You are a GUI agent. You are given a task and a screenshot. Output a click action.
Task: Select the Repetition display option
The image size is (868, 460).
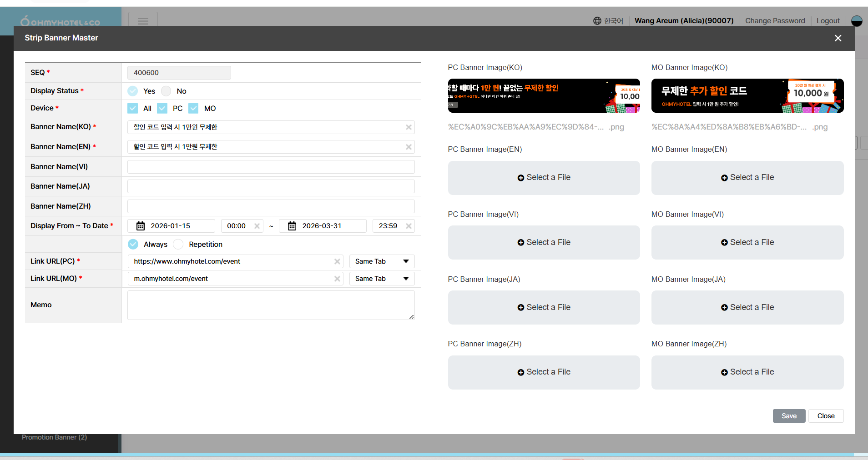[178, 244]
